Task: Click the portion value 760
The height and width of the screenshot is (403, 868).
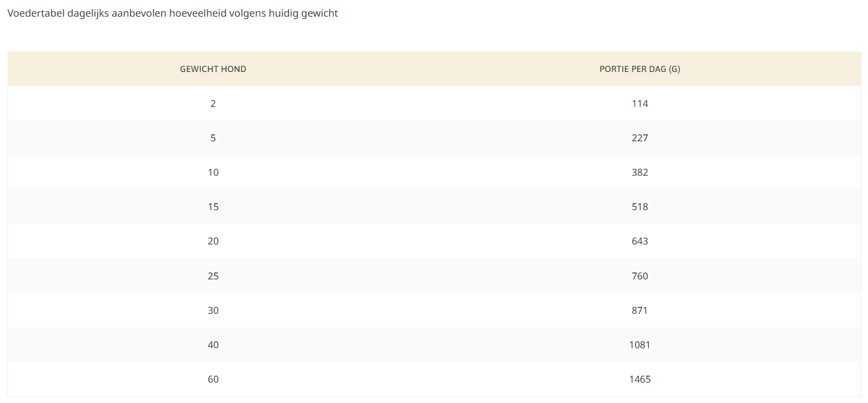Action: [x=639, y=276]
